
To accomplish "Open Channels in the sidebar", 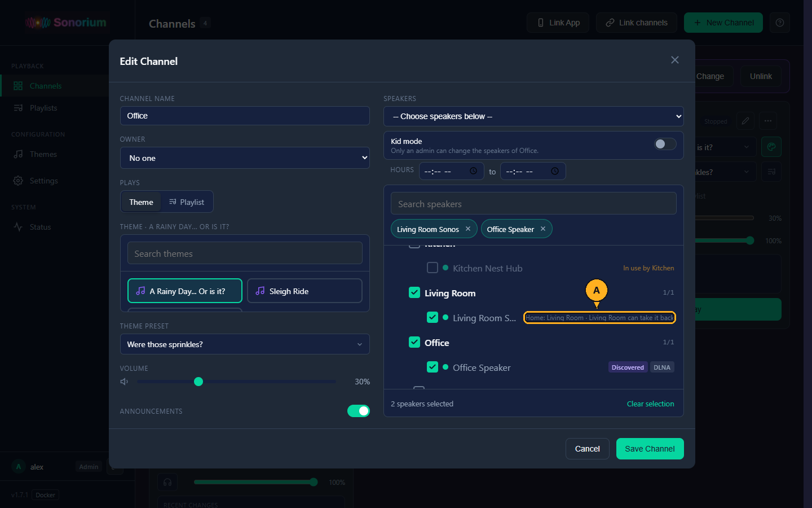I will [55, 86].
